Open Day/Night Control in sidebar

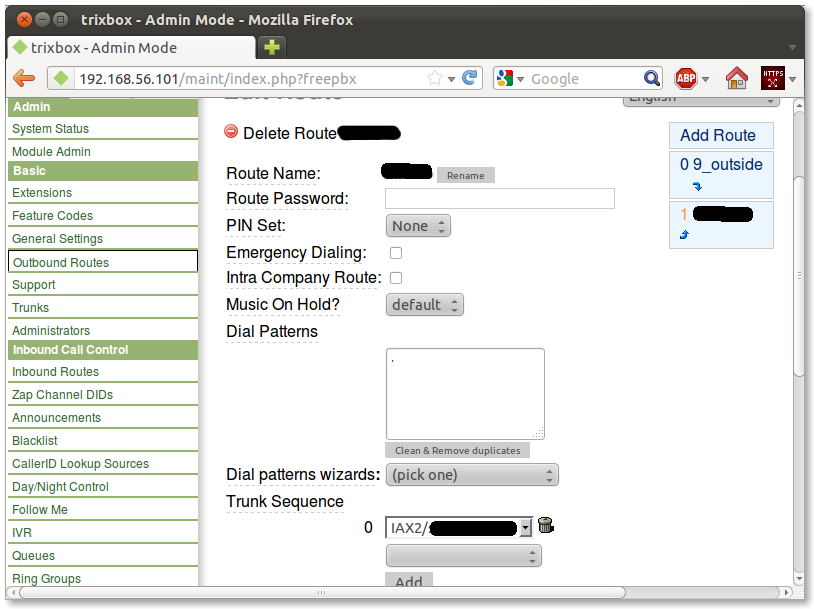tap(60, 487)
